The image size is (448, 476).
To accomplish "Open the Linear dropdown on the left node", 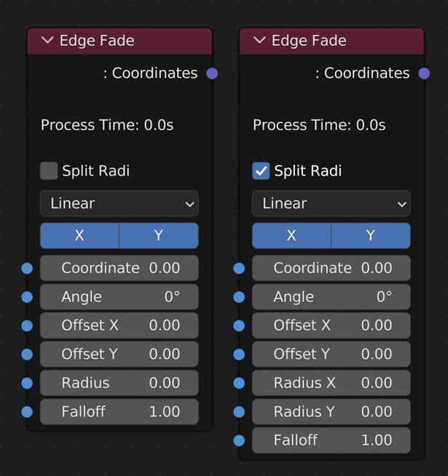I will [x=119, y=204].
